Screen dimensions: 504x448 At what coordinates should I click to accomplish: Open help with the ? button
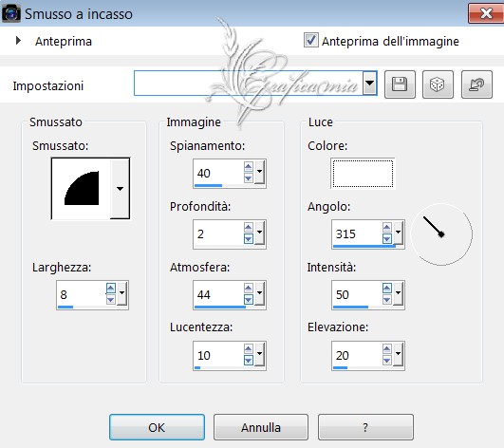coord(365,427)
